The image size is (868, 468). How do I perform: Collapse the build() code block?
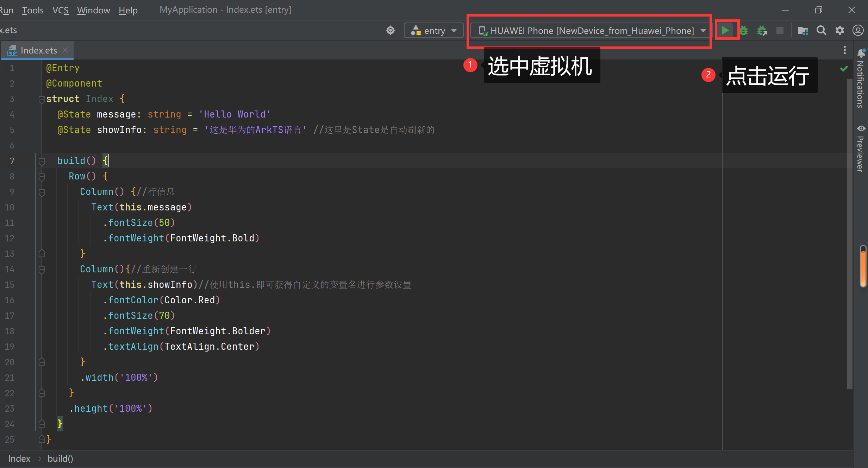pos(42,161)
